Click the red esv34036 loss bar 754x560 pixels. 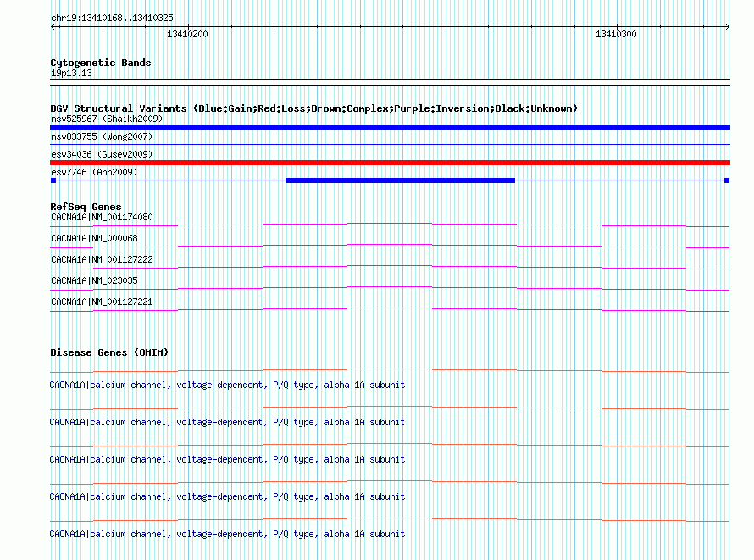tap(390, 163)
